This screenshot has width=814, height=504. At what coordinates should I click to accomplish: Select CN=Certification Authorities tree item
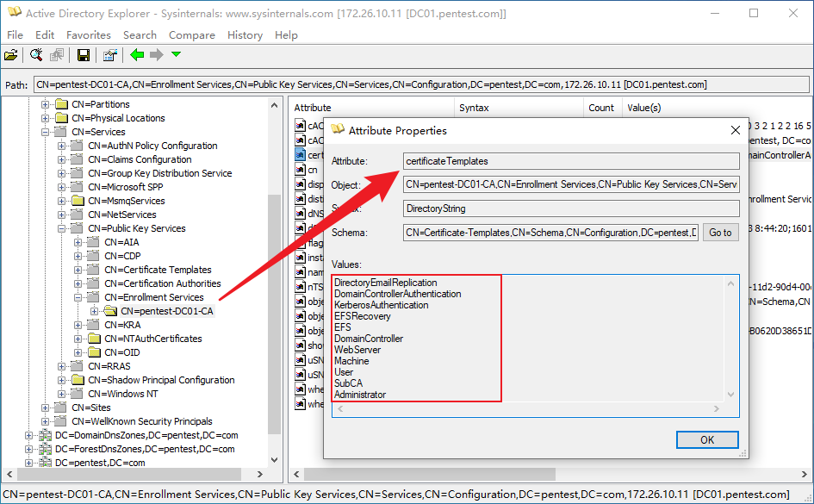click(163, 283)
